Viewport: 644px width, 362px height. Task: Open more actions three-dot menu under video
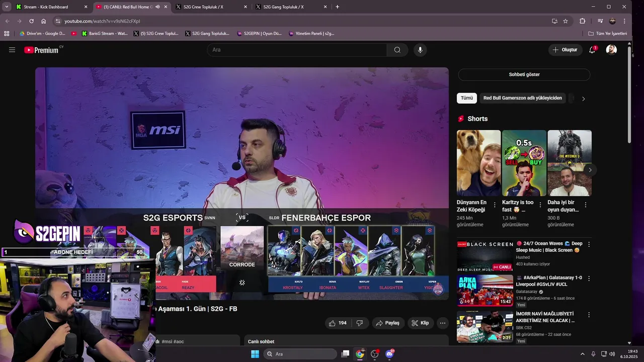tap(443, 323)
